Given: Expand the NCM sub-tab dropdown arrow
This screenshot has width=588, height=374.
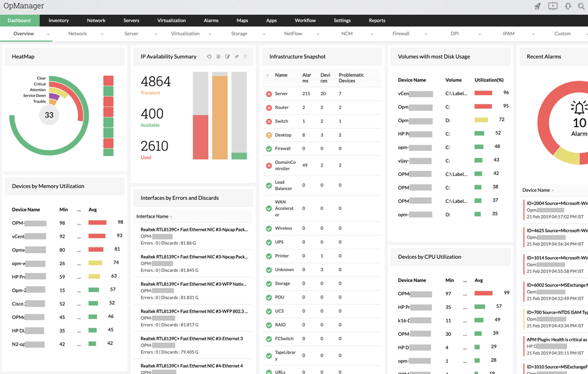Looking at the screenshot, I should coord(372,34).
